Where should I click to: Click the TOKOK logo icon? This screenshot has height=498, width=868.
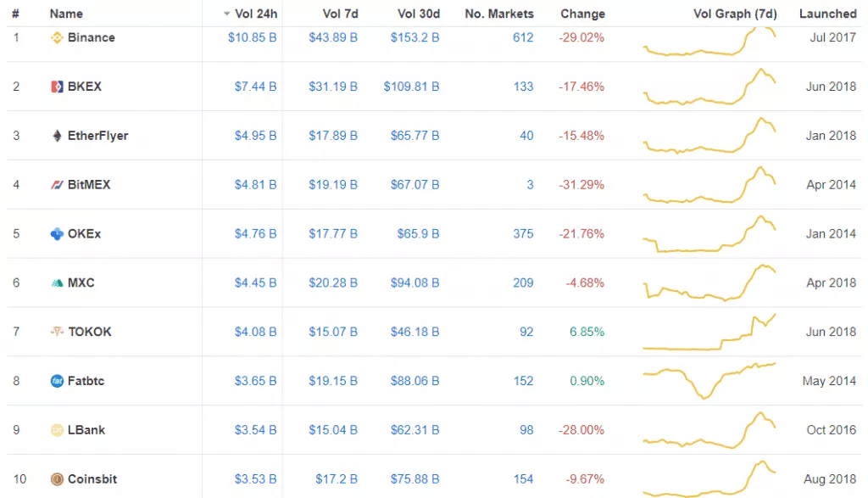pyautogui.click(x=58, y=332)
